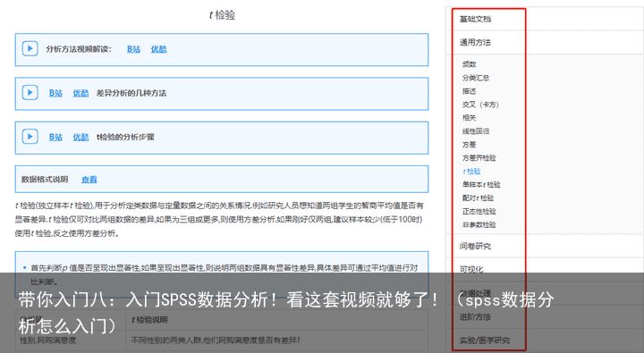Screen dimensions: 644x353
Task: Choose 相关 in the sidebar
Action: click(469, 118)
